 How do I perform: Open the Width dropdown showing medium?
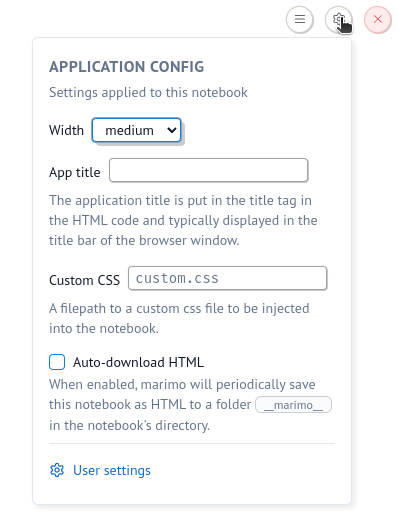137,130
